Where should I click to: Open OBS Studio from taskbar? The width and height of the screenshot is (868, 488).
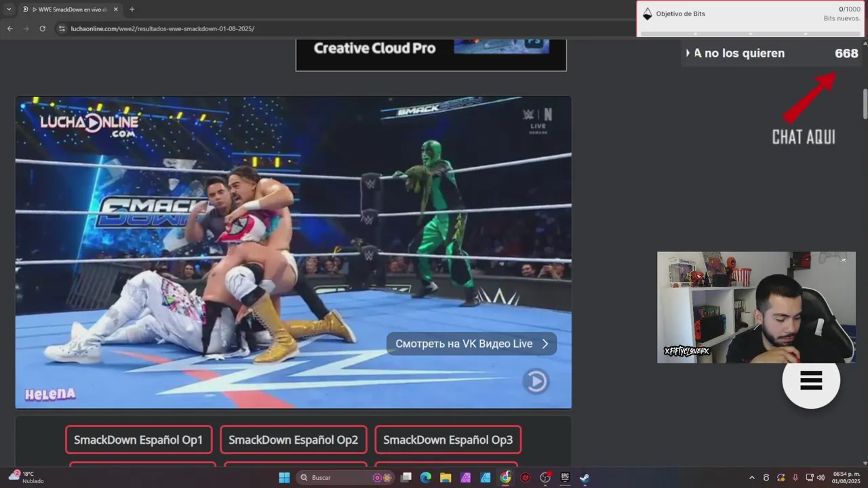[545, 478]
